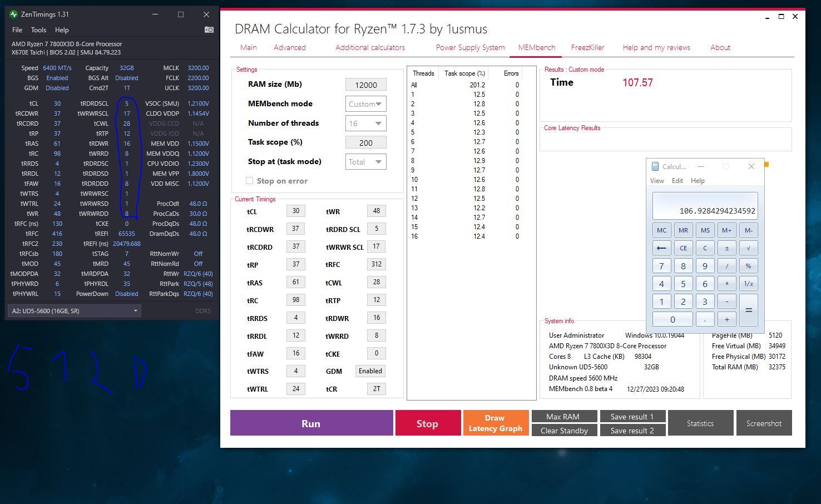The image size is (821, 504).
Task: Click digit 0 on the Calculator
Action: 672,319
